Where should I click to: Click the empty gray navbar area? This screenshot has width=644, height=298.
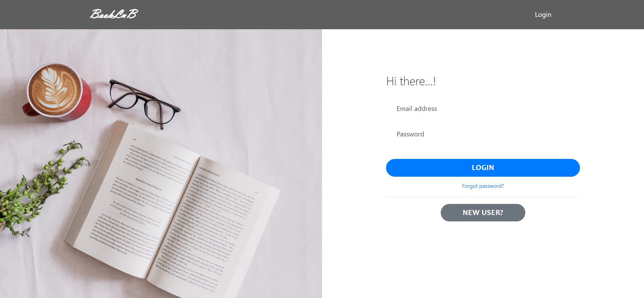pyautogui.click(x=335, y=14)
